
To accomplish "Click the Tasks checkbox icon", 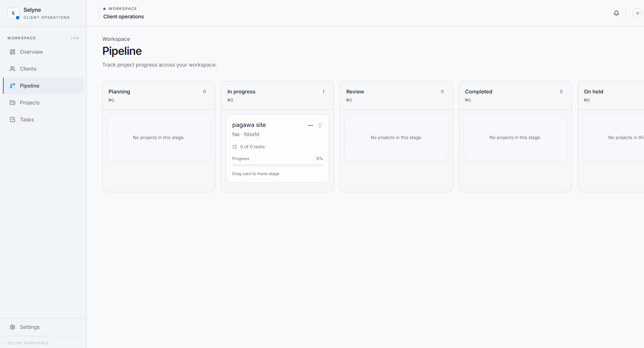I will tap(13, 120).
